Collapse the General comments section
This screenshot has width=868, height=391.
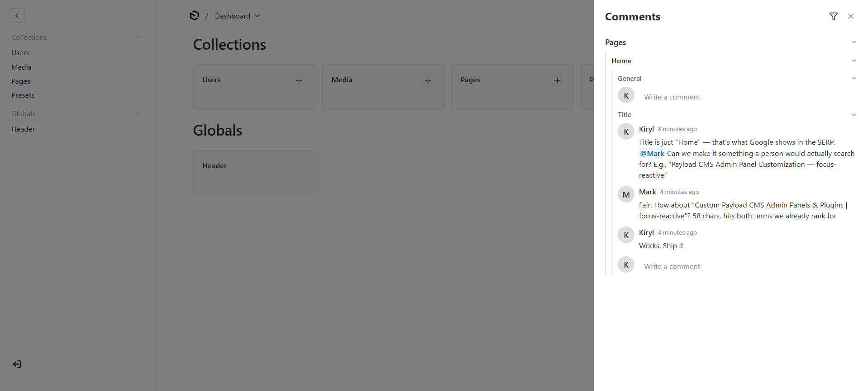(x=854, y=78)
